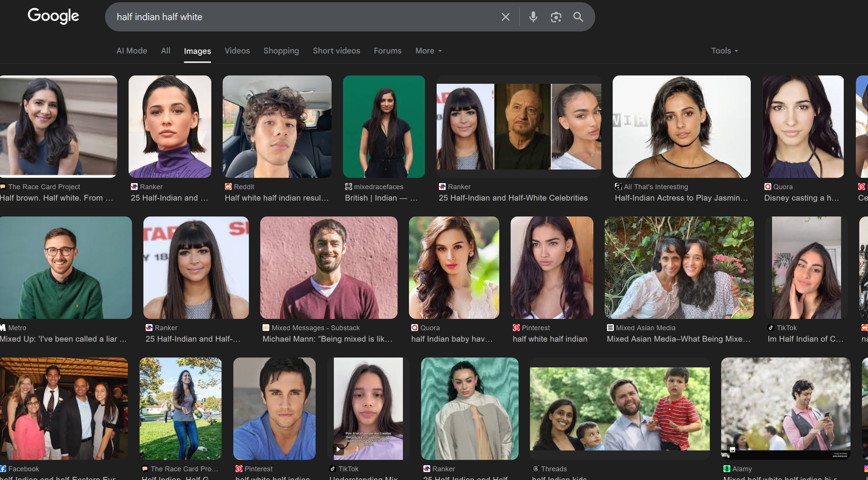Click Quora icon beside 'Disney casting'
868x480 pixels.
tap(767, 187)
